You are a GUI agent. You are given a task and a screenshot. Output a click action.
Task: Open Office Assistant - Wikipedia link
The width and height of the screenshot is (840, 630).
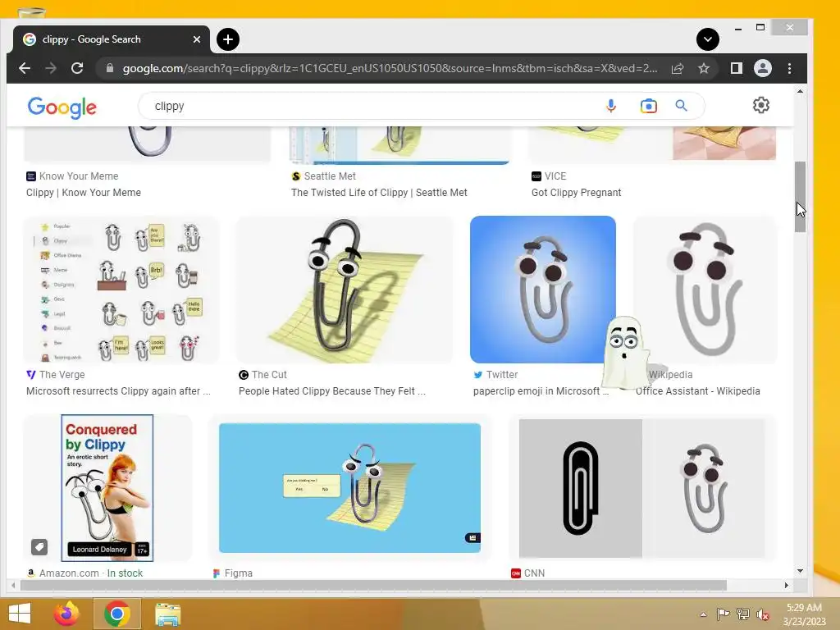click(698, 391)
